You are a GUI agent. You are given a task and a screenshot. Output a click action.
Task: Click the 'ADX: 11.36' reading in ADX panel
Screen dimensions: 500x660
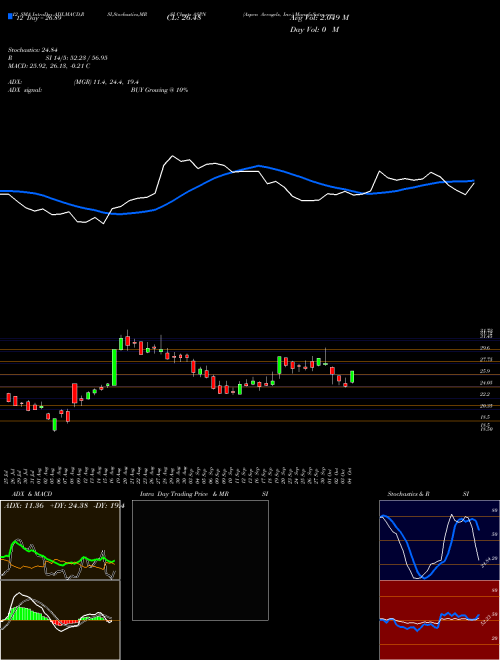[x=24, y=506]
